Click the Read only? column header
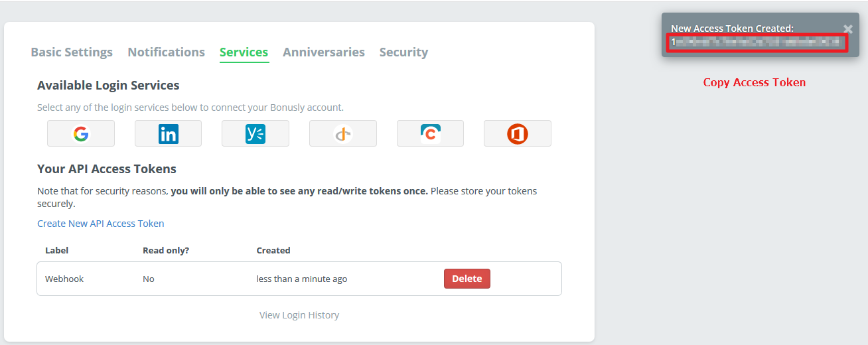Image resolution: width=868 pixels, height=345 pixels. (166, 250)
